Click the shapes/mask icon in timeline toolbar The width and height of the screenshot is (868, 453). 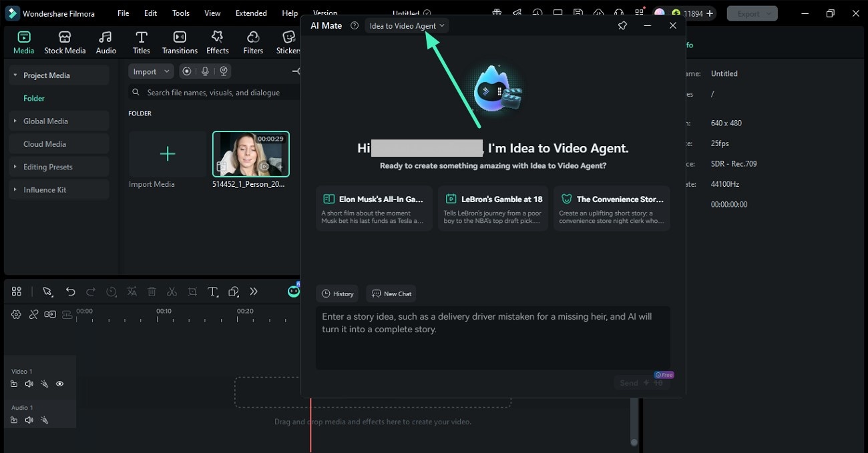(234, 292)
